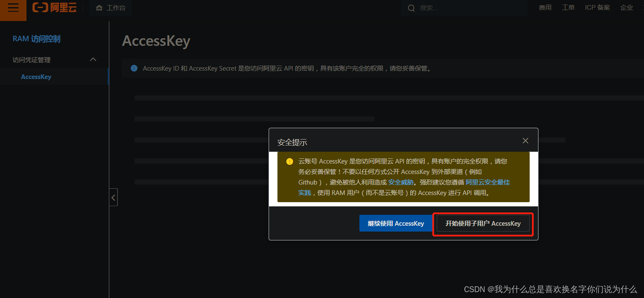Select AccessKey in the sidebar
The image size is (644, 298).
[36, 77]
